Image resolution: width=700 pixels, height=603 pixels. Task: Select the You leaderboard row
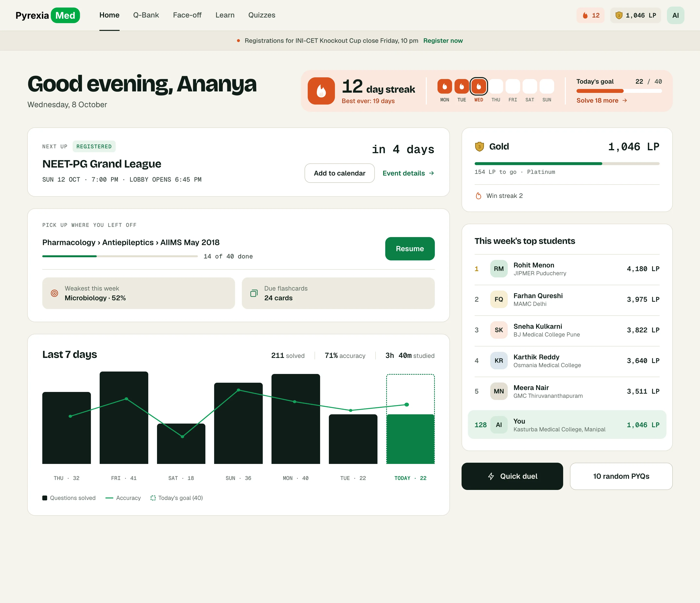[567, 425]
